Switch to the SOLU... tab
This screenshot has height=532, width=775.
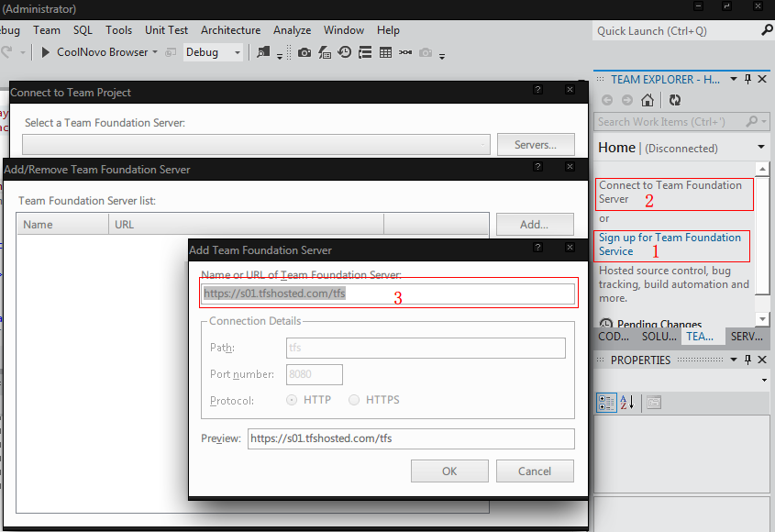(659, 337)
